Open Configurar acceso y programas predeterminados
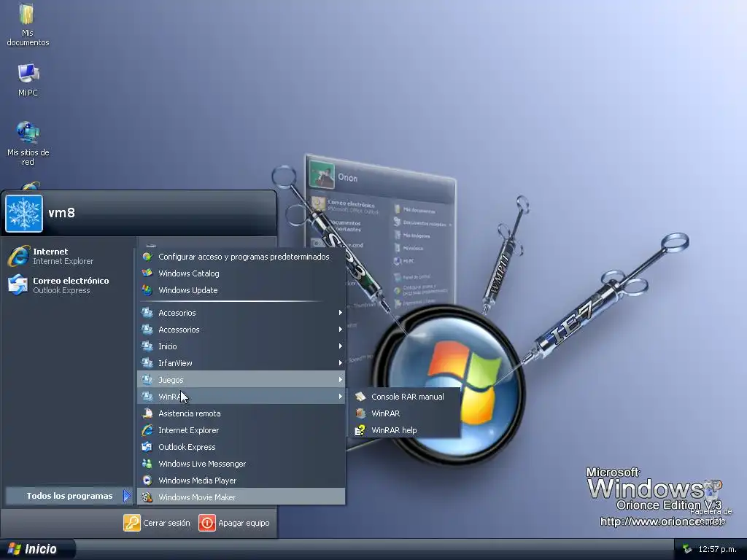The height and width of the screenshot is (560, 747). [241, 257]
